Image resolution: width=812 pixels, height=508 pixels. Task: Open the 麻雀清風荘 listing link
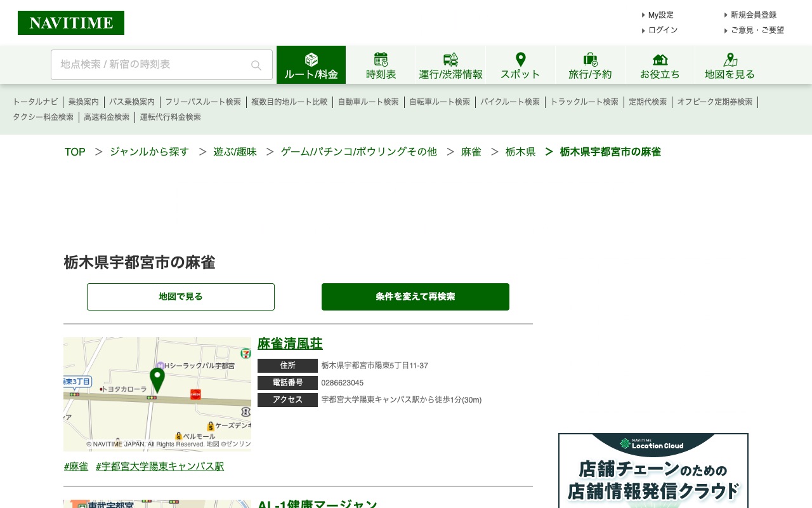tap(290, 343)
